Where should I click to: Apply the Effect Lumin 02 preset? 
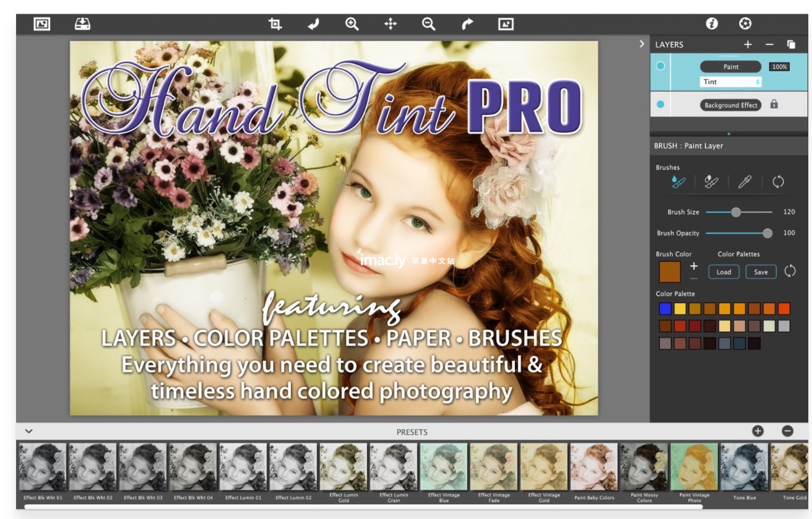(293, 472)
